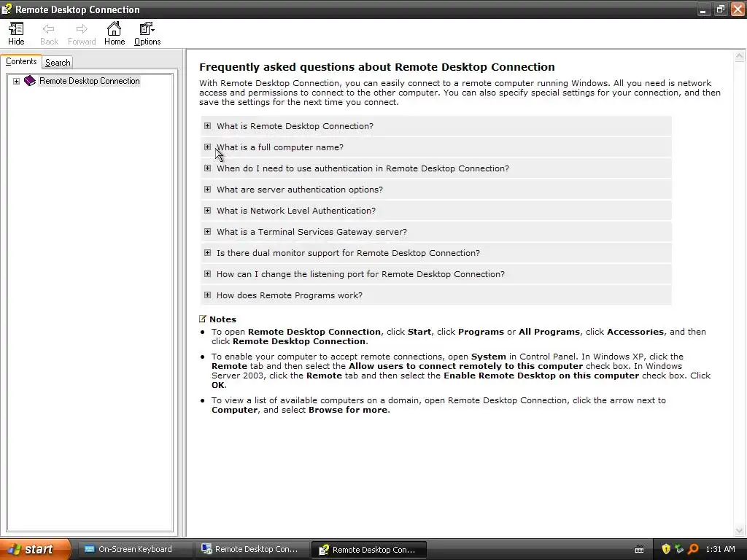Click the magnifier tray icon
Viewport: 747px width, 560px height.
(x=693, y=549)
